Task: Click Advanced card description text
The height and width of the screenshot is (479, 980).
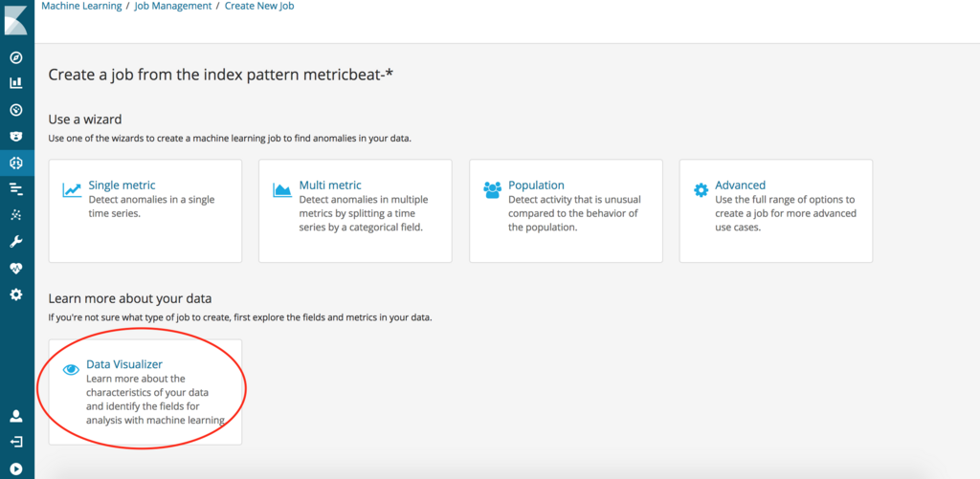Action: pyautogui.click(x=786, y=213)
